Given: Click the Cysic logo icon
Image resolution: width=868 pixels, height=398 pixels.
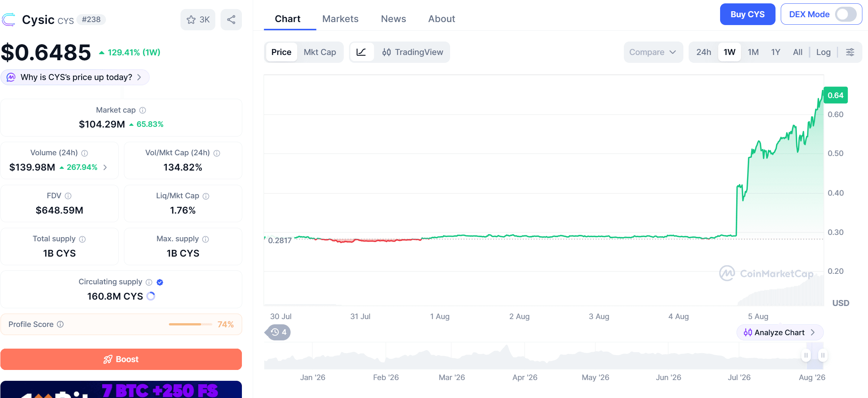Looking at the screenshot, I should (9, 19).
